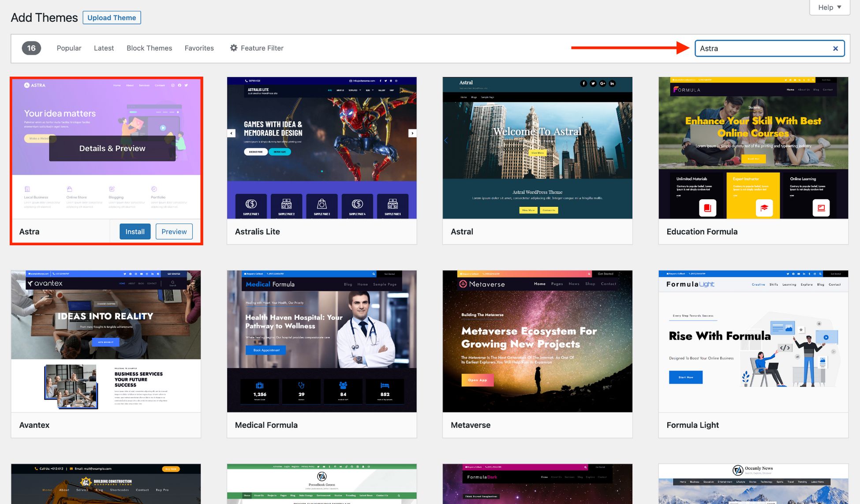Expand the Help dropdown
This screenshot has width=860, height=504.
pyautogui.click(x=830, y=7)
